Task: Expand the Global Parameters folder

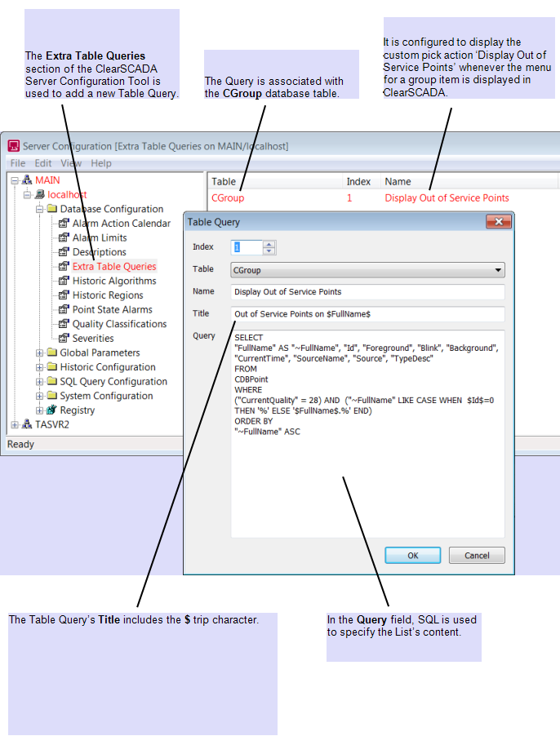Action: [x=39, y=353]
